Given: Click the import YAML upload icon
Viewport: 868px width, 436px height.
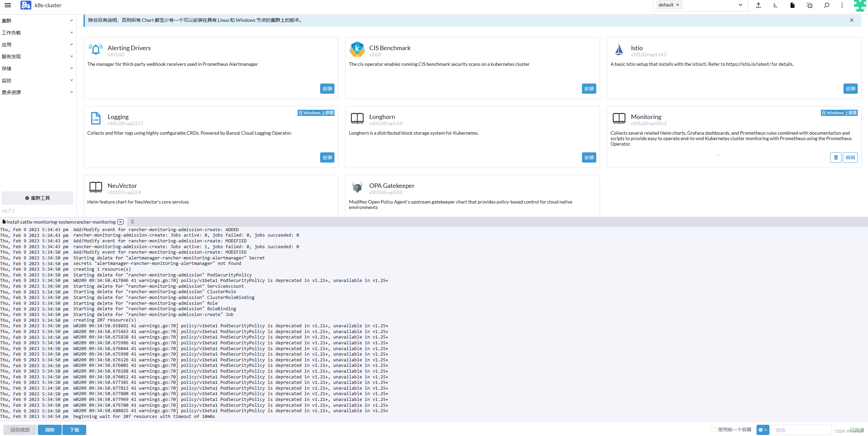Looking at the screenshot, I should click(x=758, y=5).
